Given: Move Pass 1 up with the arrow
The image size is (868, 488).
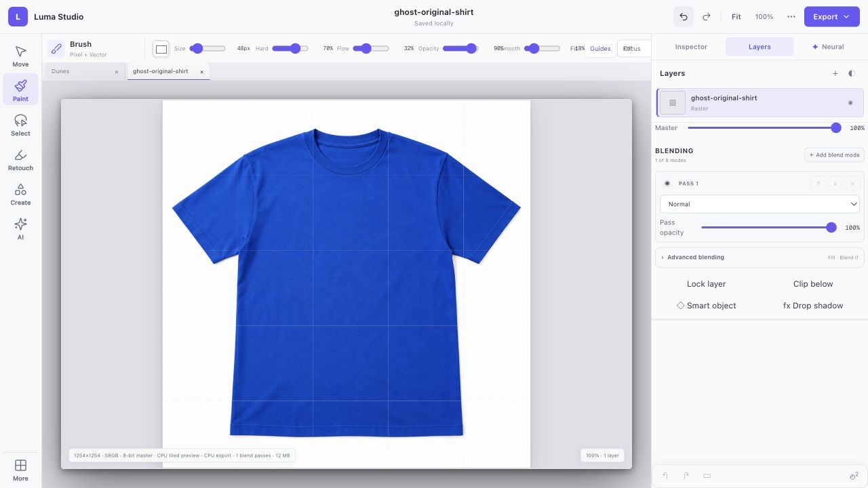Looking at the screenshot, I should pos(819,184).
